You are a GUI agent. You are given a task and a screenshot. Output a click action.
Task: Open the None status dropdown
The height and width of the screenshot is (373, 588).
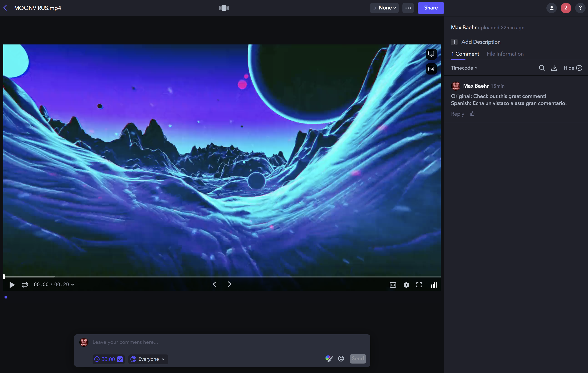pos(384,8)
